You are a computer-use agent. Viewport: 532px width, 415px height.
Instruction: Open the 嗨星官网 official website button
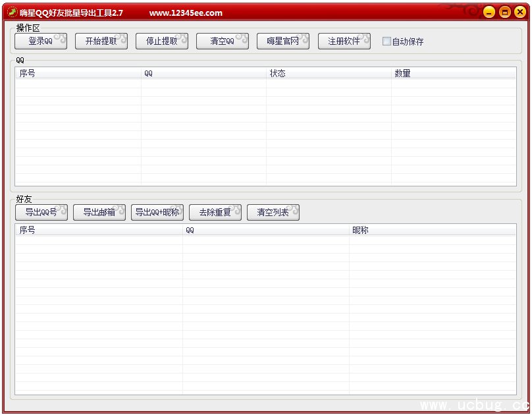coord(282,41)
